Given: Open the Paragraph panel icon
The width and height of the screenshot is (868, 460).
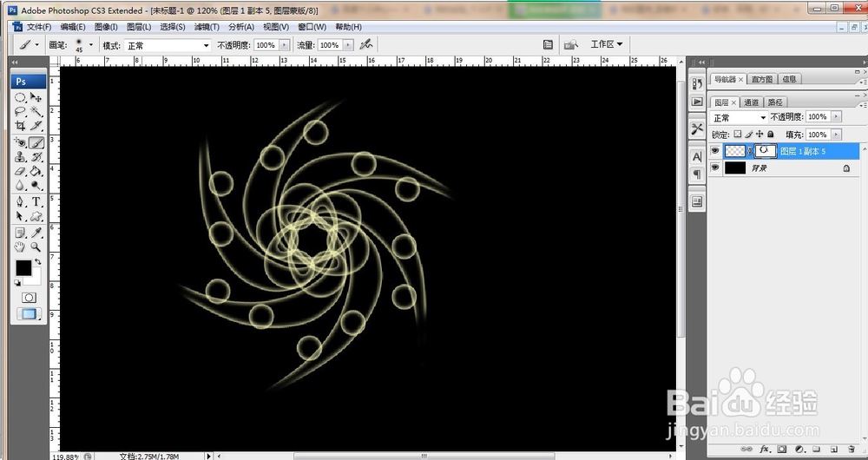Looking at the screenshot, I should point(697,174).
